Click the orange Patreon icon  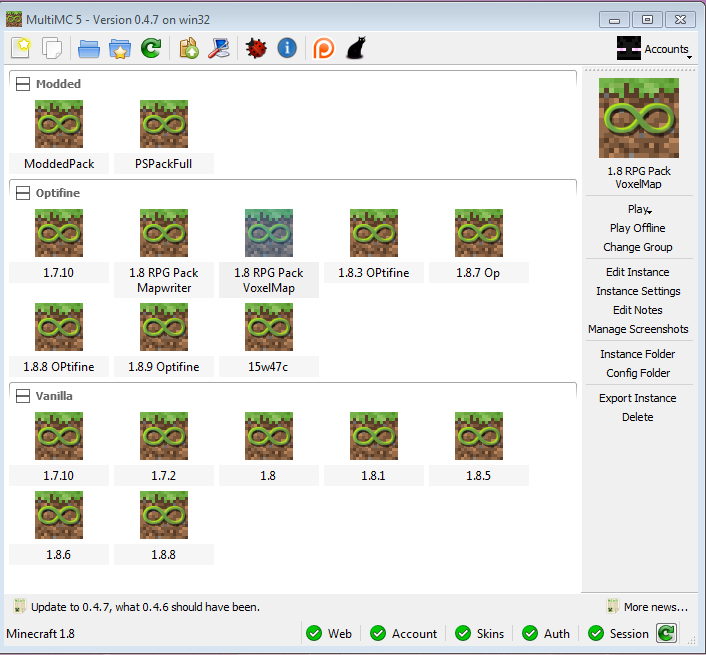[x=324, y=47]
